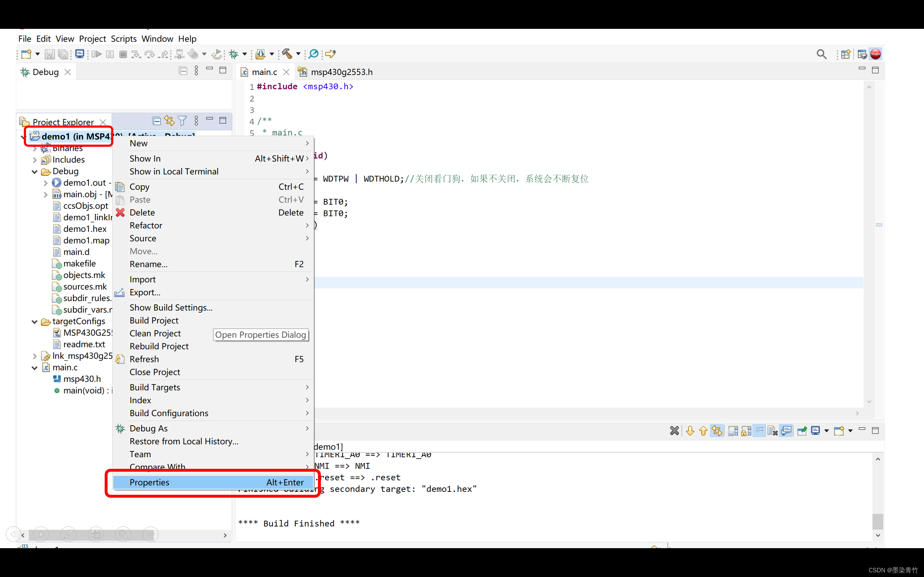Screen dimensions: 924x577
Task: Open the Debug toolbar dropdown arrow
Action: pos(245,54)
